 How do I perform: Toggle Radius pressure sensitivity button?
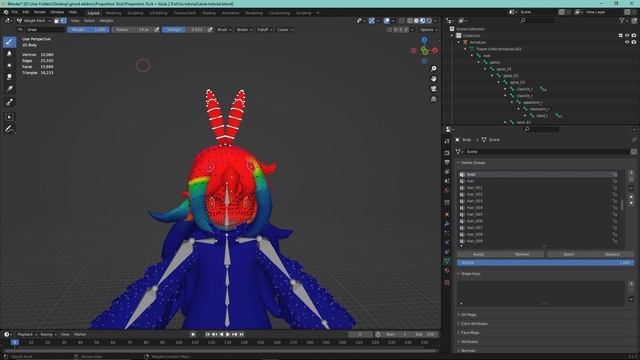point(157,30)
